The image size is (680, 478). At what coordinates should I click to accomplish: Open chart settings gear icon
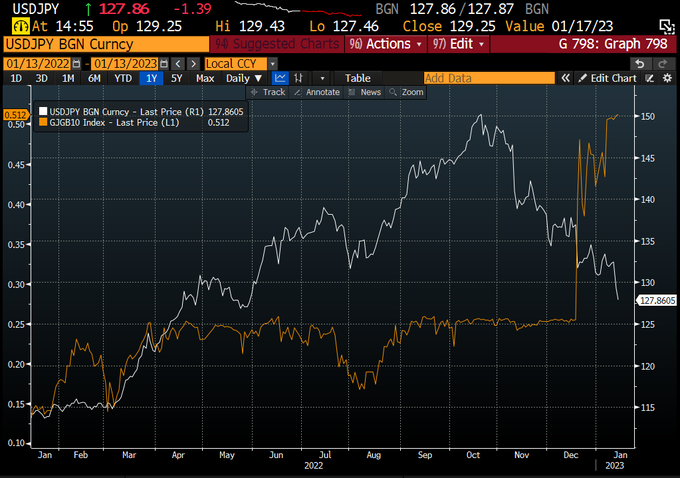667,78
